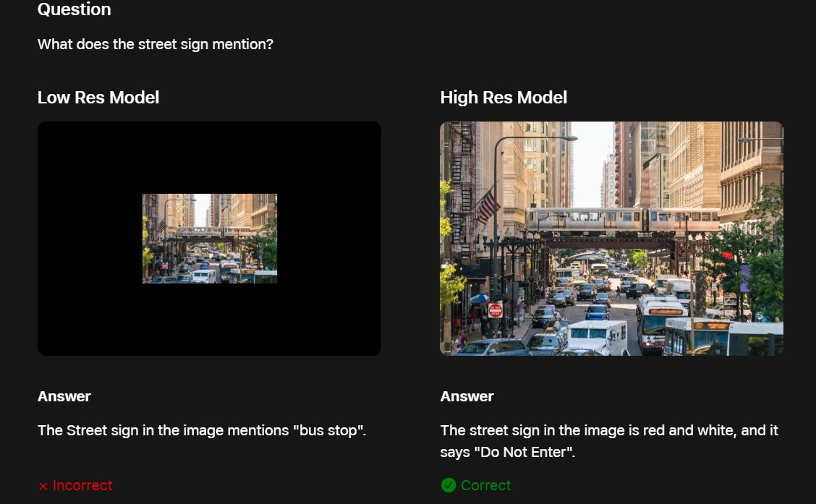Click the red "Incorrect" label

pos(82,485)
